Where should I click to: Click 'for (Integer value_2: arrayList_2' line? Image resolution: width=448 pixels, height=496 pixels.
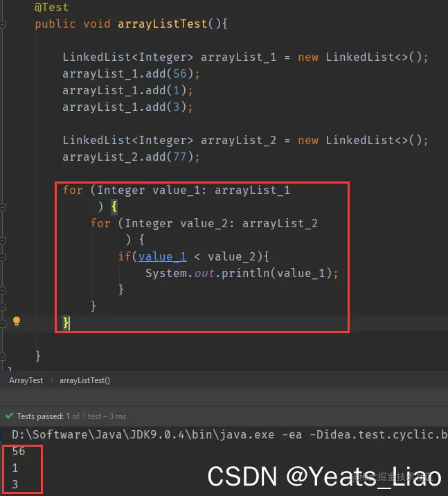pyautogui.click(x=204, y=223)
